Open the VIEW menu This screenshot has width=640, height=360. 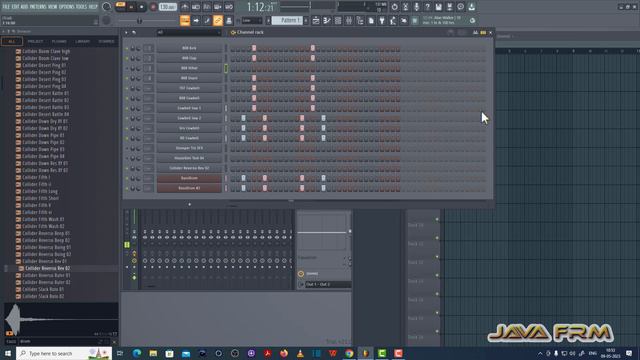pyautogui.click(x=53, y=7)
